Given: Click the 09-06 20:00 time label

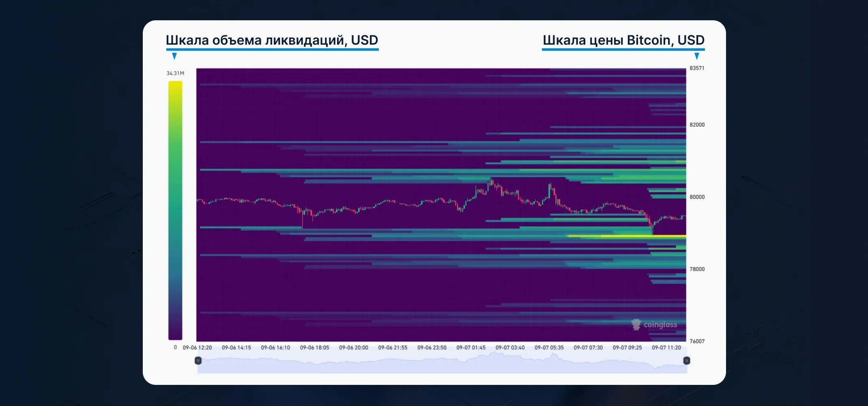Looking at the screenshot, I should point(354,348).
